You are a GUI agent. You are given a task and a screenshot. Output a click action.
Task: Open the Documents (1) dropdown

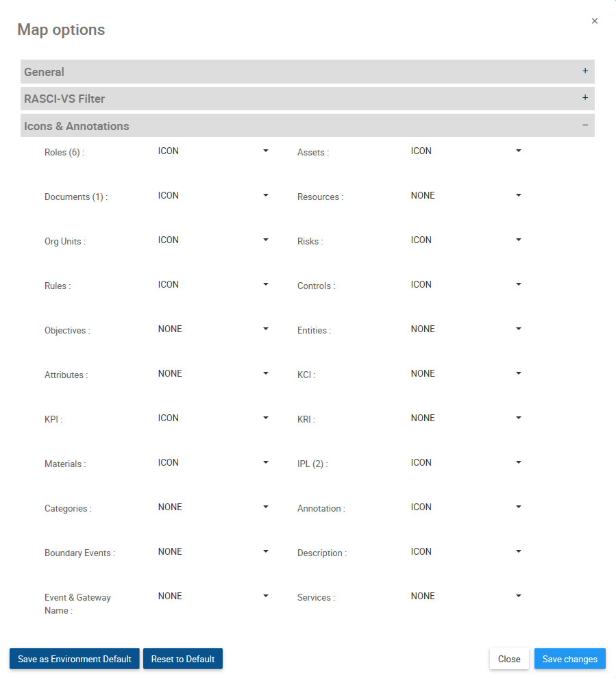213,196
